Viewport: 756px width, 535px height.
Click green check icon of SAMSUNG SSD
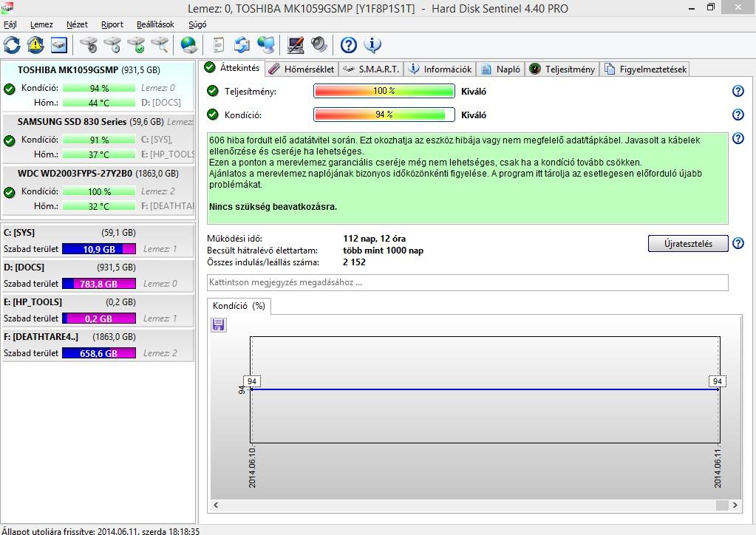(x=9, y=140)
